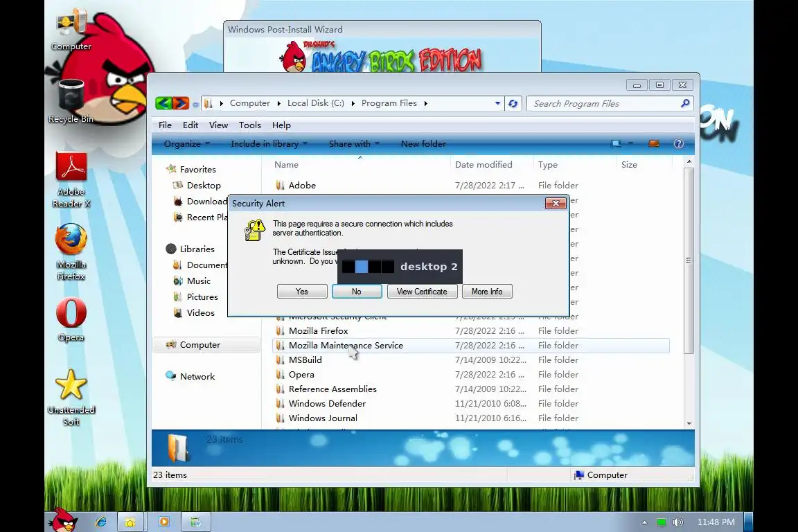Open the Computer desktop icon
The width and height of the screenshot is (798, 532).
tap(71, 30)
